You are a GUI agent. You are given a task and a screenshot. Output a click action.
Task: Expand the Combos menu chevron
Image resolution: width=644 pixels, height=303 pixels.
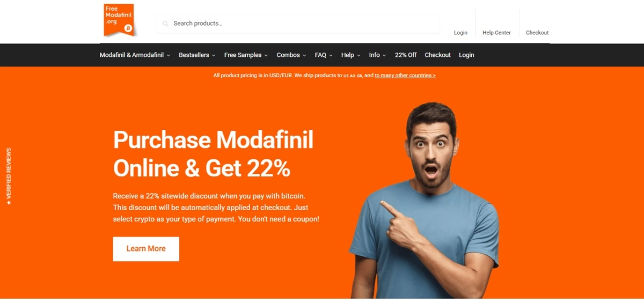click(304, 55)
